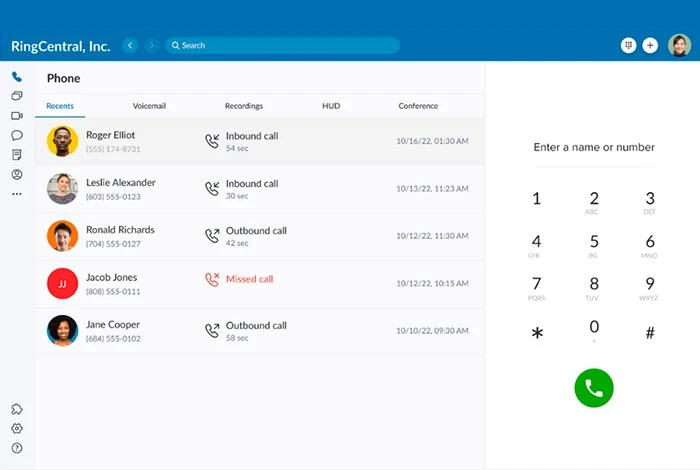The image size is (700, 470).
Task: Open Settings gear in sidebar
Action: click(17, 428)
